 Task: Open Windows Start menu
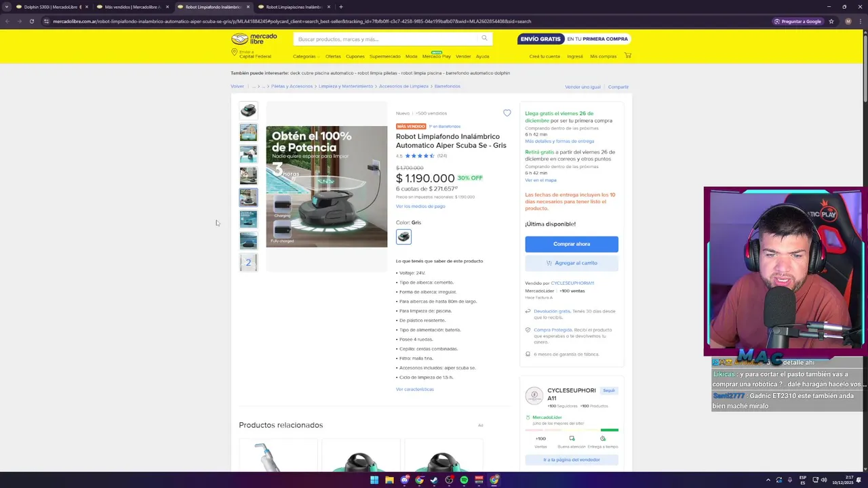click(374, 480)
